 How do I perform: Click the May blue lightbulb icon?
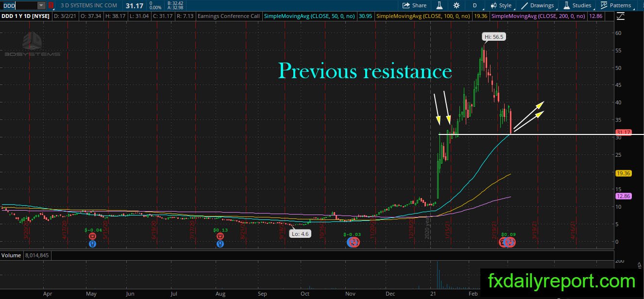(x=92, y=243)
